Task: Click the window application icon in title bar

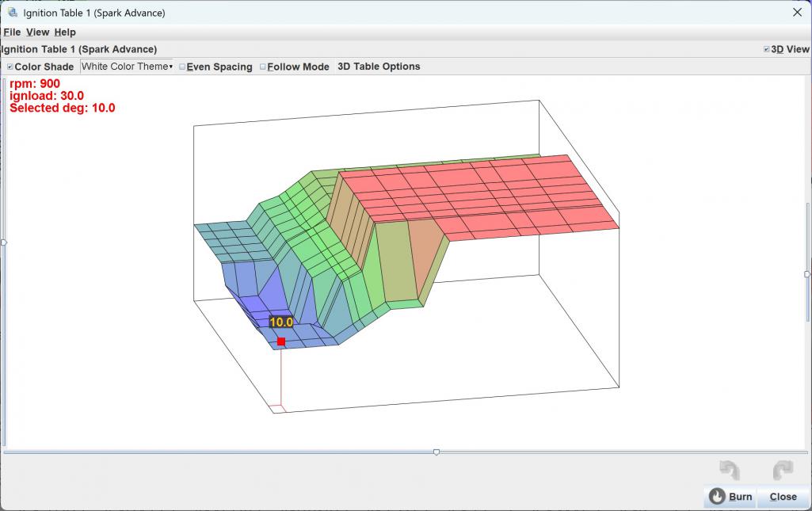Action: (x=13, y=13)
